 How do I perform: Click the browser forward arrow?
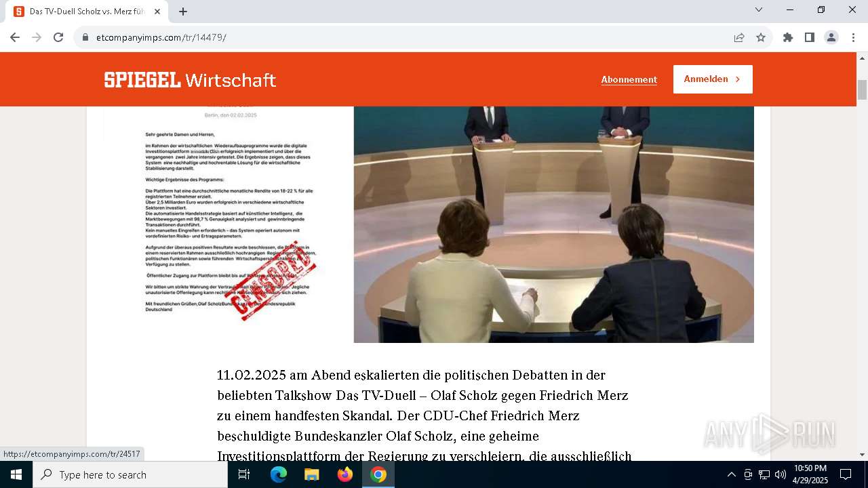coord(37,37)
